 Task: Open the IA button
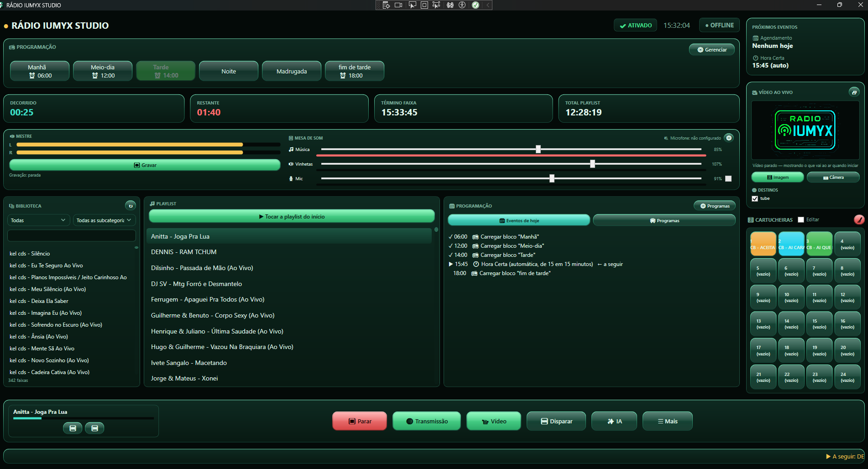coord(614,421)
